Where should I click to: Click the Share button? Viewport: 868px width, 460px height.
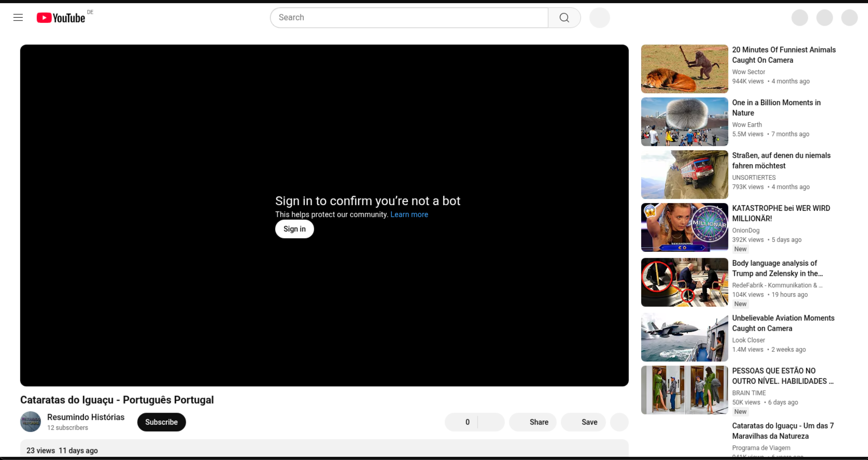click(533, 422)
